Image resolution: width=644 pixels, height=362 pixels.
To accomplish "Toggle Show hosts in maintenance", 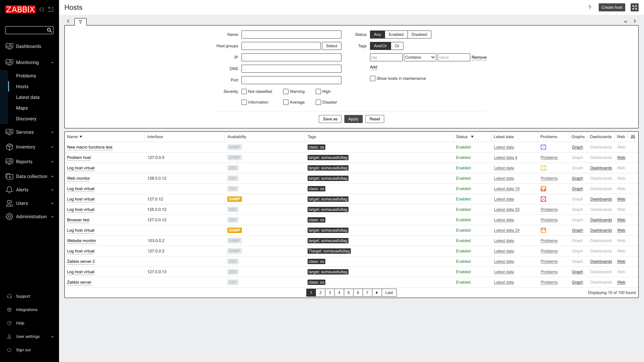I will point(373,78).
